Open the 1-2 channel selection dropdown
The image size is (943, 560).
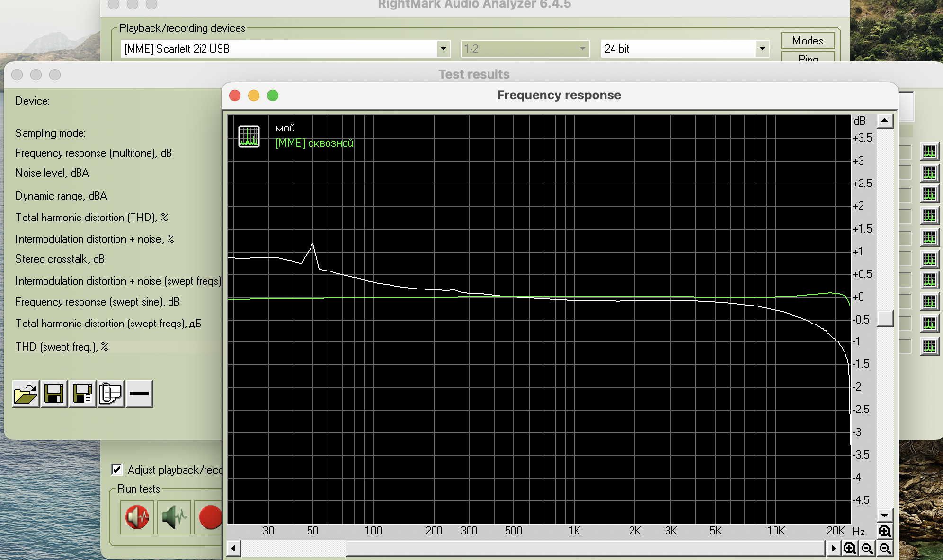(582, 49)
